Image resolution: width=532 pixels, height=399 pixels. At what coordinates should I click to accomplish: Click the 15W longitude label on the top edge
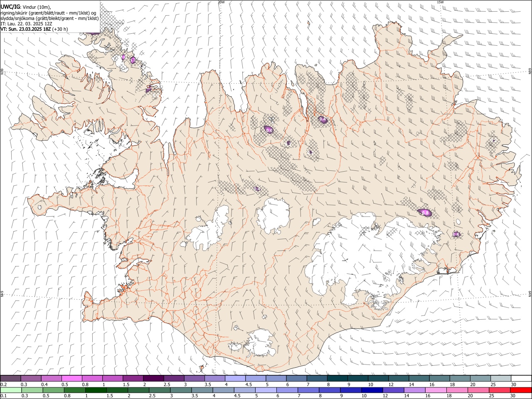[440, 2]
